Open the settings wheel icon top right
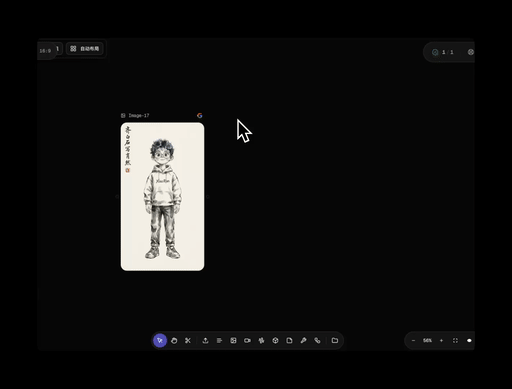The width and height of the screenshot is (512, 389). pos(471,52)
